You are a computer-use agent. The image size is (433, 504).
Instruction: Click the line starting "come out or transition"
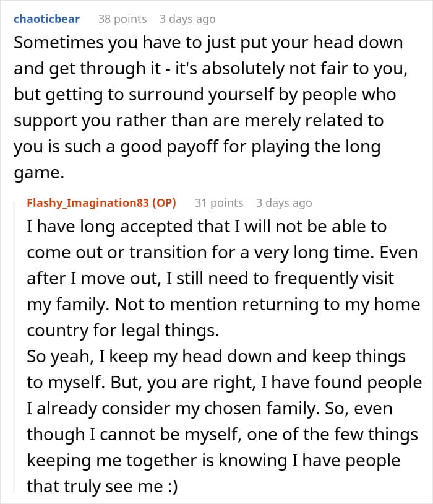(x=222, y=253)
